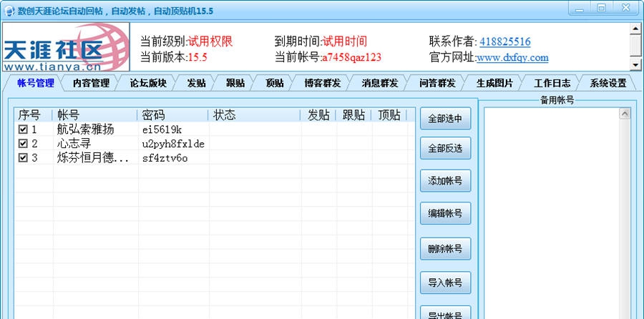The height and width of the screenshot is (319, 644).
Task: Click the header panel scroll-down arrow
Action: (635, 65)
